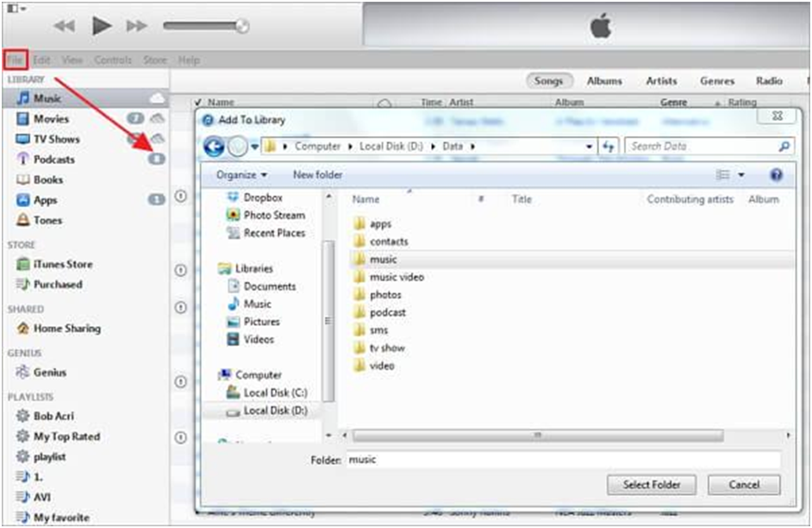The image size is (812, 528).
Task: Open the Home Sharing house icon
Action: tap(22, 328)
